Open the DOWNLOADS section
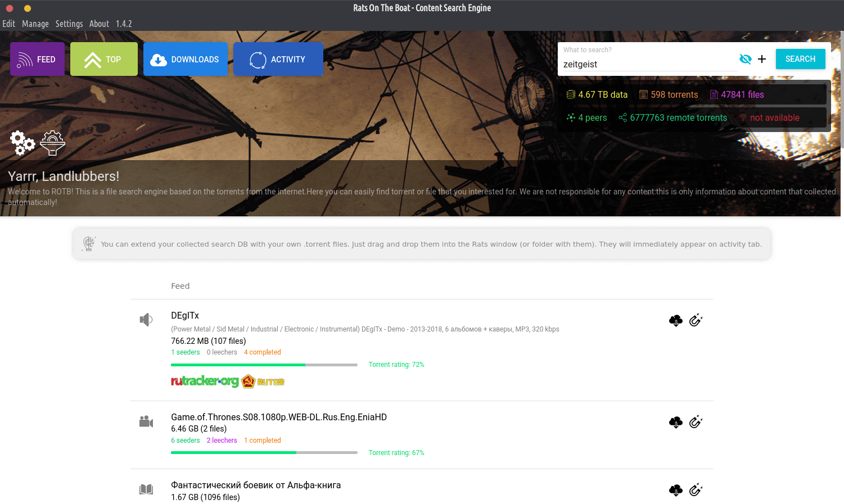This screenshot has width=844, height=504. coord(185,59)
